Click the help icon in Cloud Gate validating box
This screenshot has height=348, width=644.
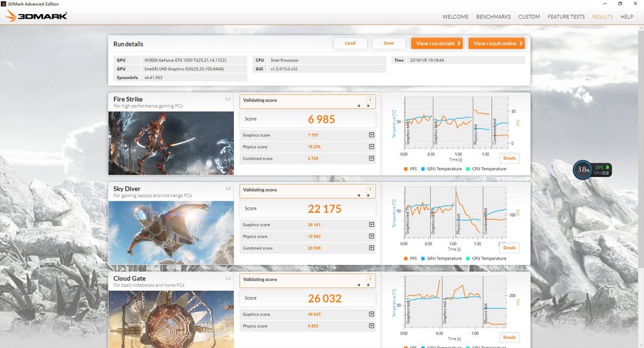[370, 279]
